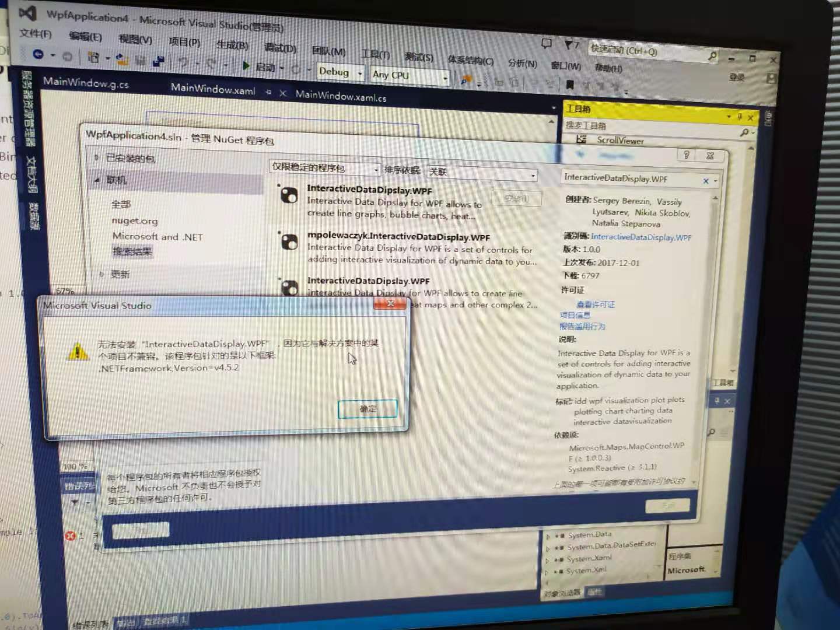Select the nuget.org source
This screenshot has width=840, height=630.
[x=135, y=221]
